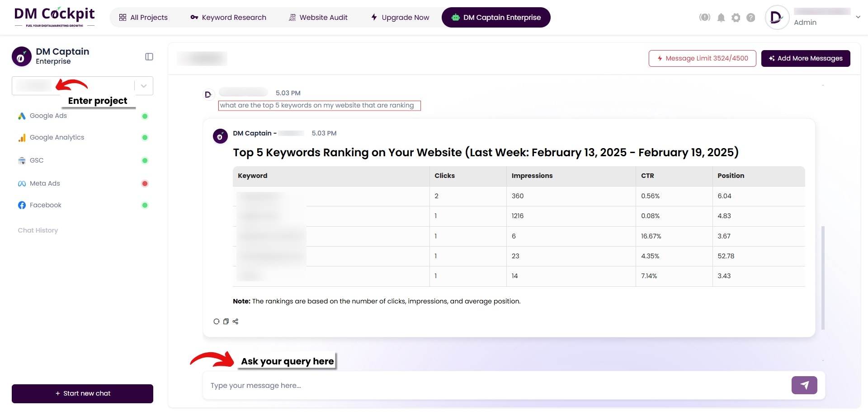This screenshot has width=868, height=415.
Task: Click the DM Captain response avatar icon
Action: tap(220, 136)
